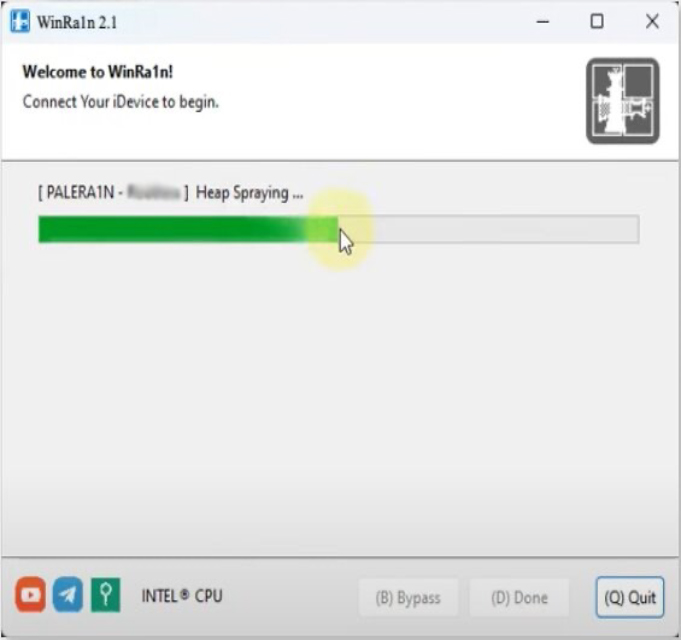Click "Connect Your iDevice to begin." text
The height and width of the screenshot is (640, 681).
(x=121, y=102)
